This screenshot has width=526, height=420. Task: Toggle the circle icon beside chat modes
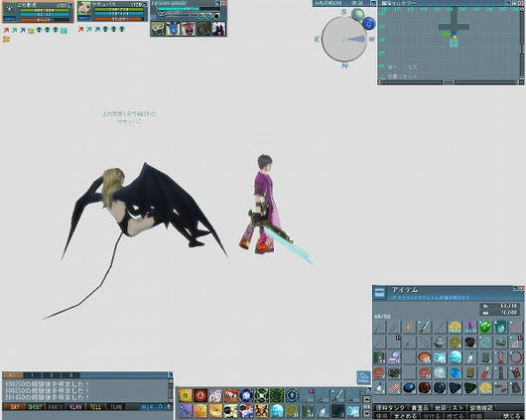[161, 406]
